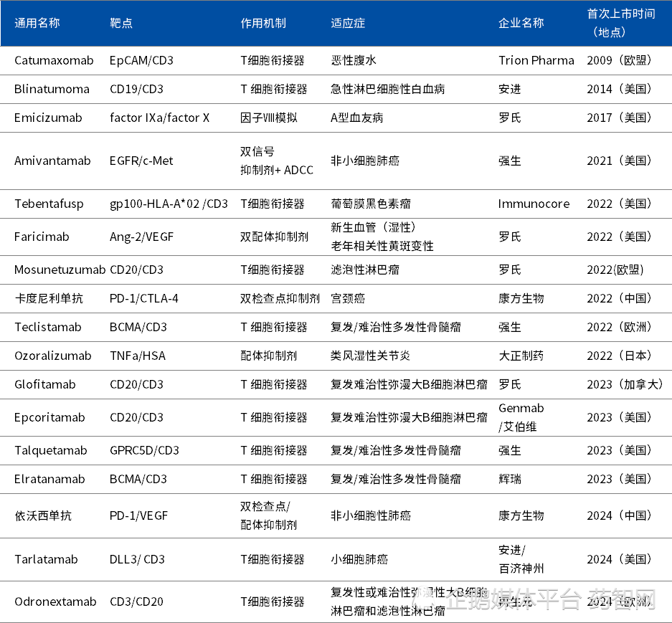Click the 首次上市时间（地点） column header
This screenshot has height=623, width=672.
click(x=620, y=23)
